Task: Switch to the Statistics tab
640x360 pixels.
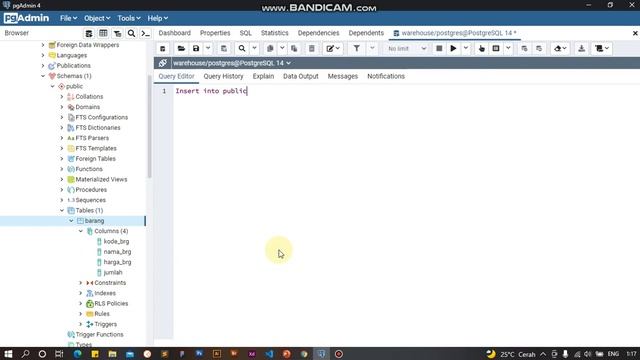Action: tap(275, 33)
